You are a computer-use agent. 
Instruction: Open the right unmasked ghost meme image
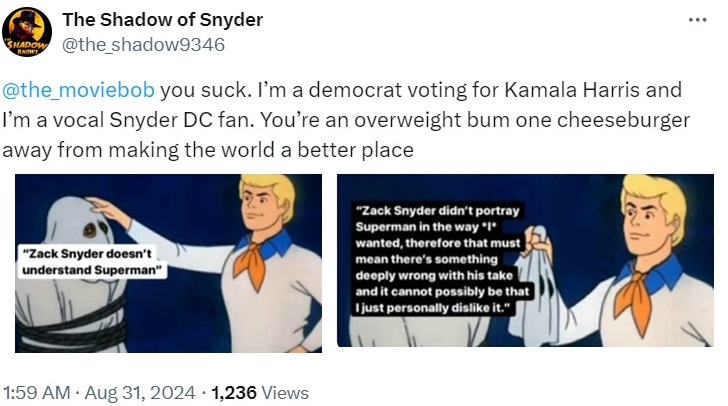[526, 260]
